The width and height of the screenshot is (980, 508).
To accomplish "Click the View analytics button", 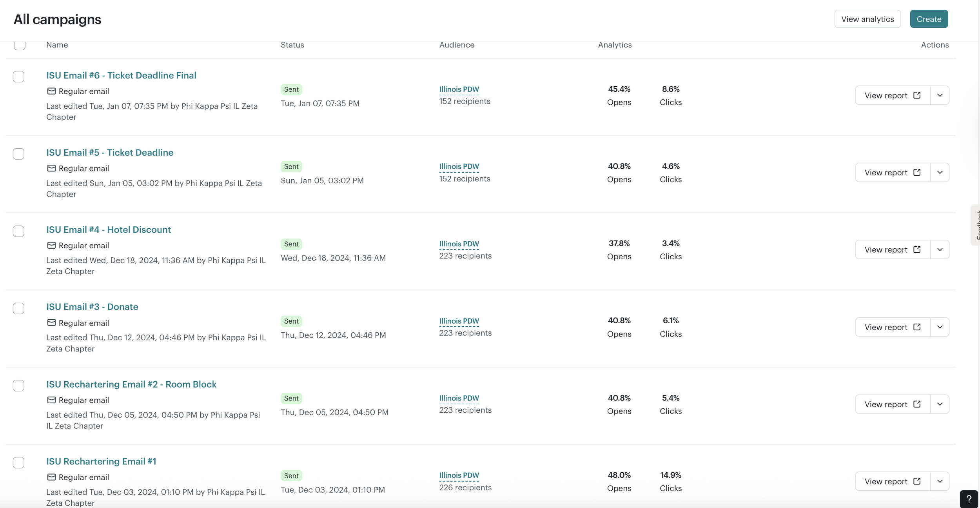I will (x=867, y=18).
